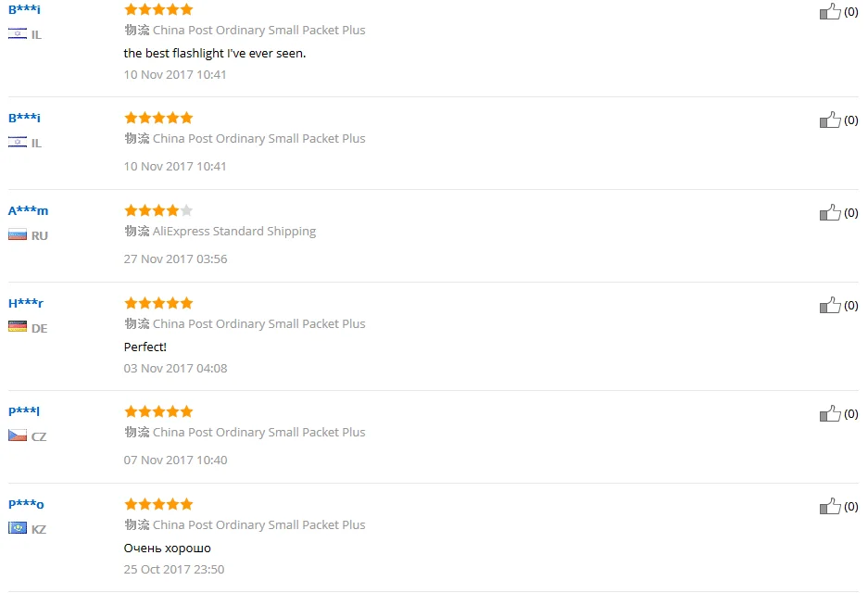Select the "Perfect!" review text

pos(145,347)
